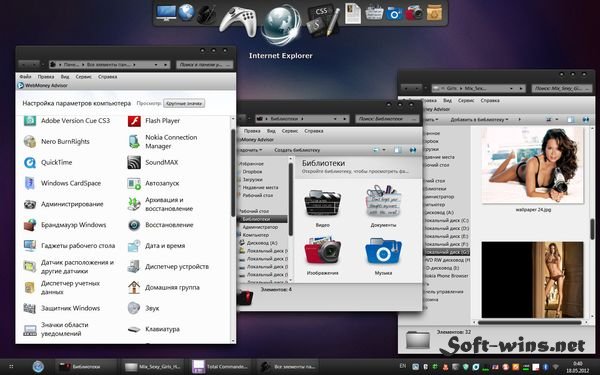
Task: Click the CSS editor dock icon
Action: click(x=323, y=21)
